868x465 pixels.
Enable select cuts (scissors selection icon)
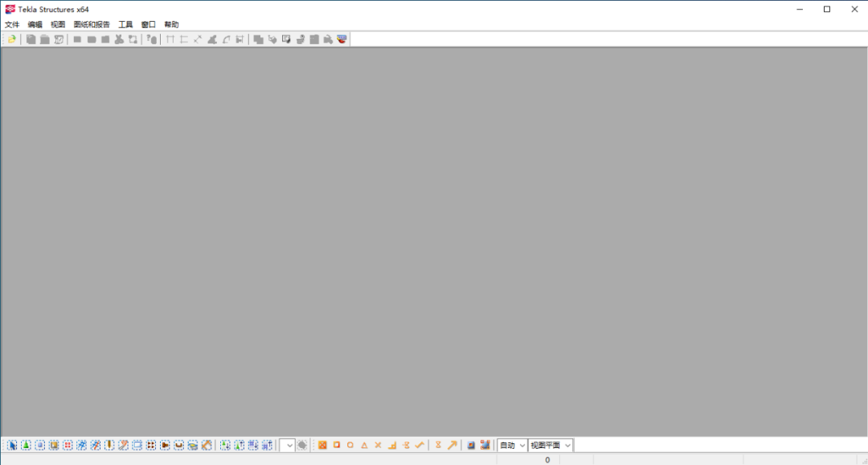[124, 445]
